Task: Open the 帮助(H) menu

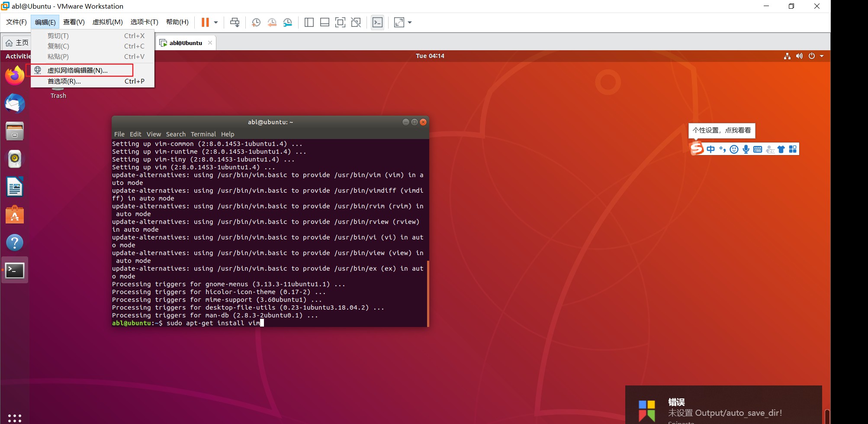Action: 177,22
